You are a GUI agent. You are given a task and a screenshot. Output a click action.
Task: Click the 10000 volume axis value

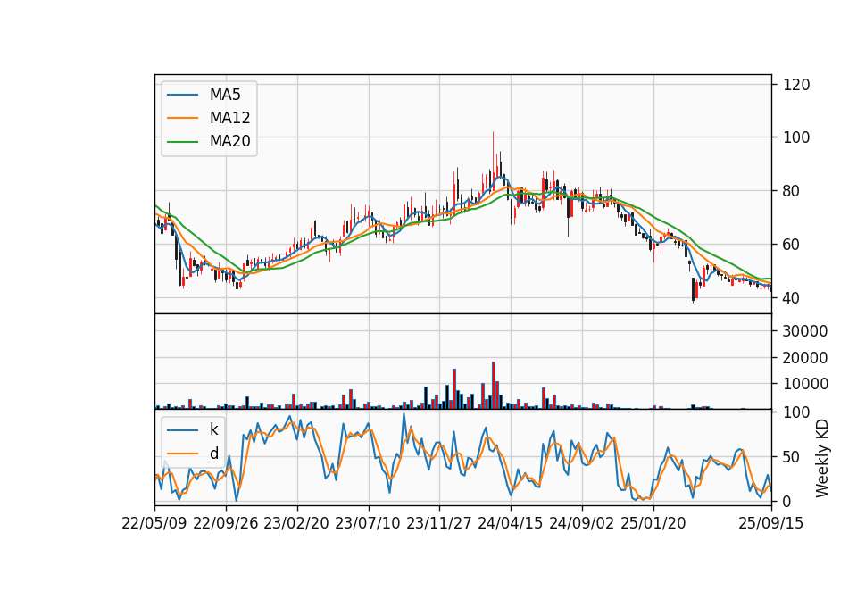[x=805, y=384]
